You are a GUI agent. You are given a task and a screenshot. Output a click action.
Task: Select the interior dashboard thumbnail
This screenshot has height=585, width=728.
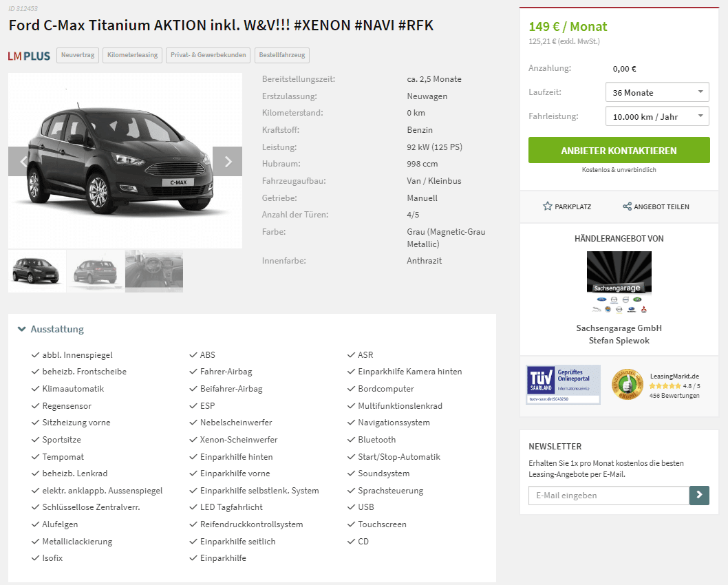[154, 271]
